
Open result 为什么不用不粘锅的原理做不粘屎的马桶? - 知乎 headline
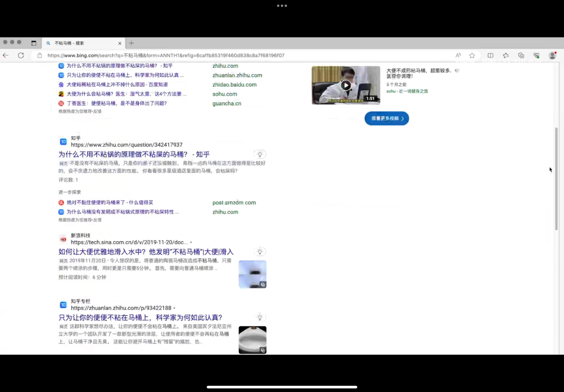[134, 155]
